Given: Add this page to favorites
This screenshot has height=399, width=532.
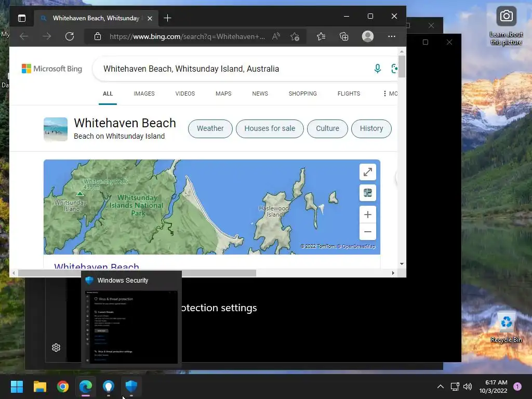Looking at the screenshot, I should coord(295,36).
